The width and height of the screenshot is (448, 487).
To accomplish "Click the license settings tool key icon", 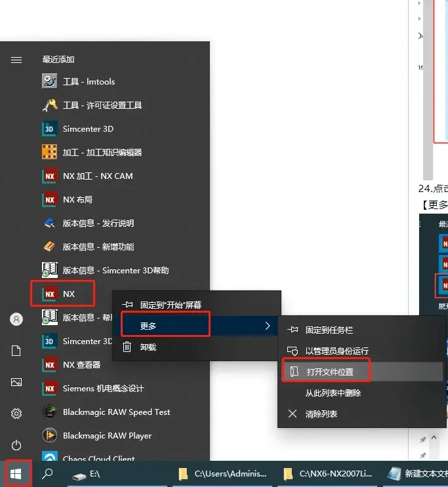I will (x=49, y=105).
